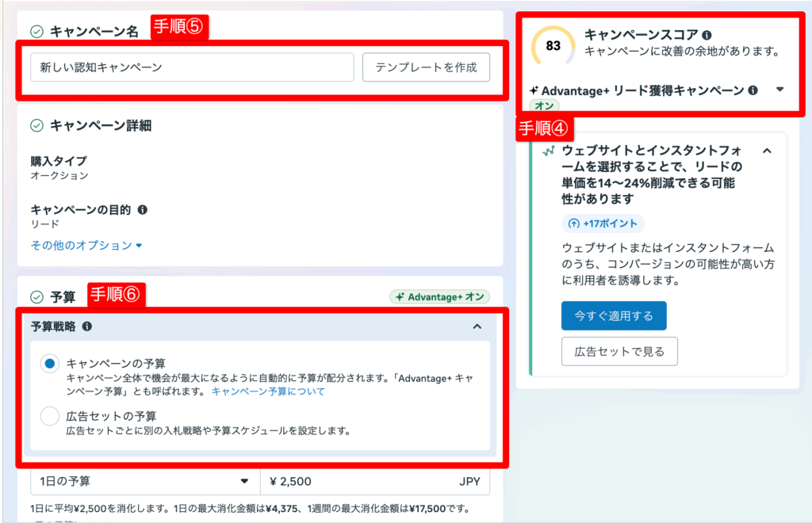Image resolution: width=812 pixels, height=523 pixels.
Task: Open the 1日の予算 dropdown
Action: [145, 481]
